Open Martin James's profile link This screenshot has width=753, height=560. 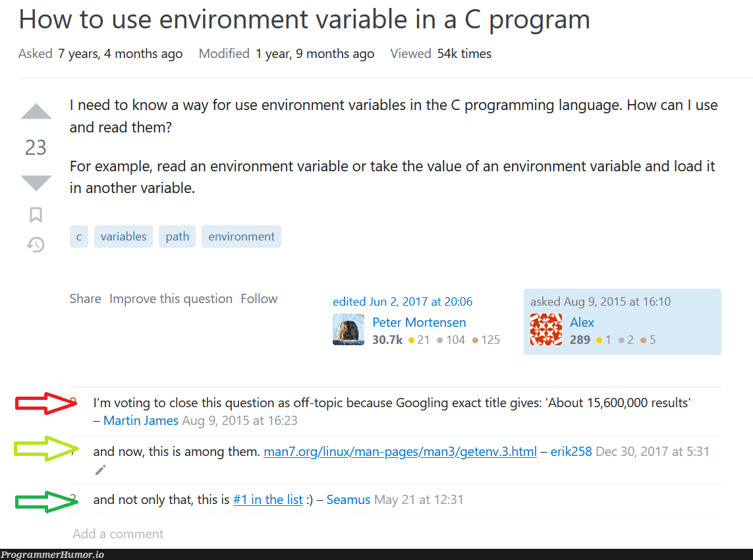[140, 420]
